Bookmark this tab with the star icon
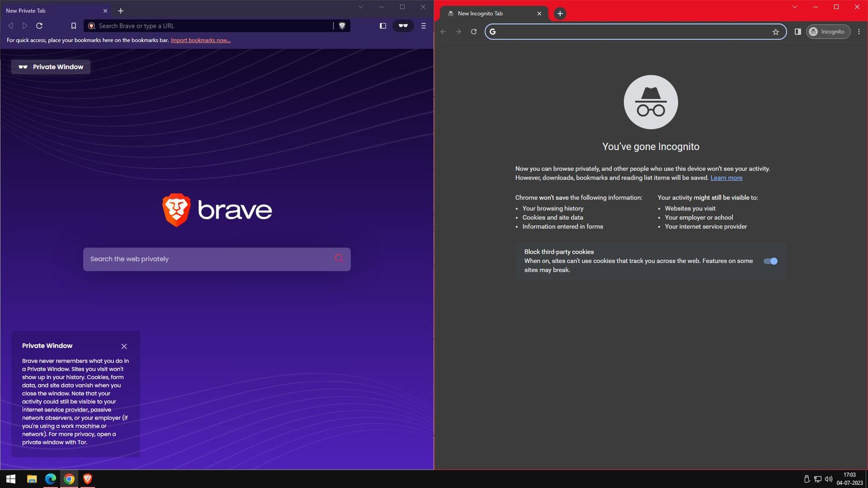Screen dimensions: 868x488 (776, 32)
